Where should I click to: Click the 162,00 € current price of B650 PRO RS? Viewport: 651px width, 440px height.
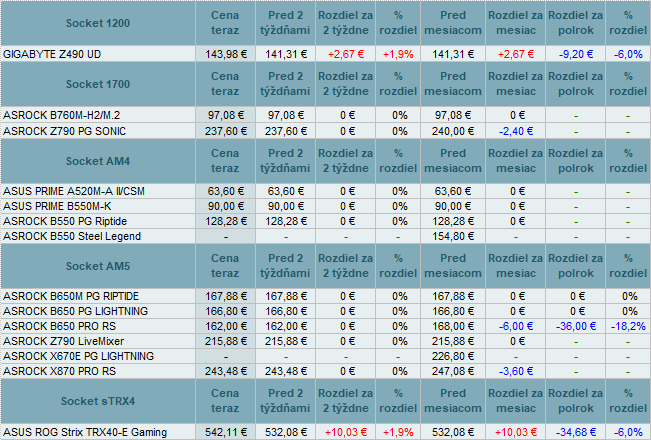pyautogui.click(x=226, y=326)
